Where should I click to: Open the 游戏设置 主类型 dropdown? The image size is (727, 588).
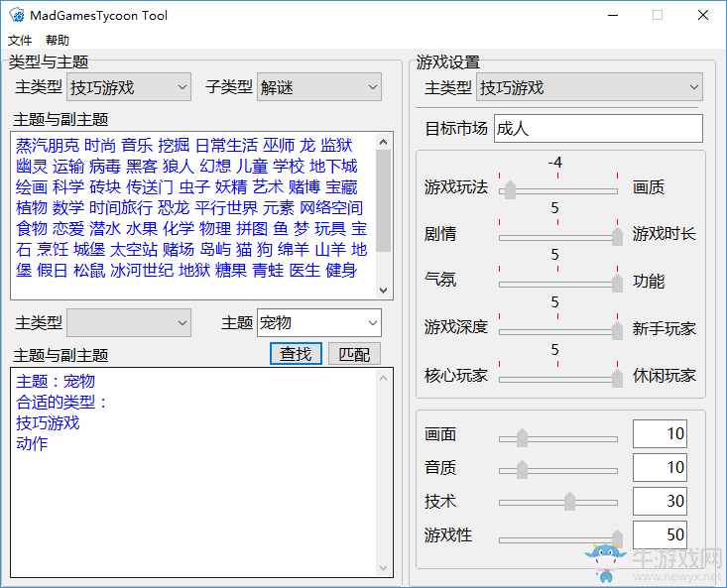click(x=589, y=87)
